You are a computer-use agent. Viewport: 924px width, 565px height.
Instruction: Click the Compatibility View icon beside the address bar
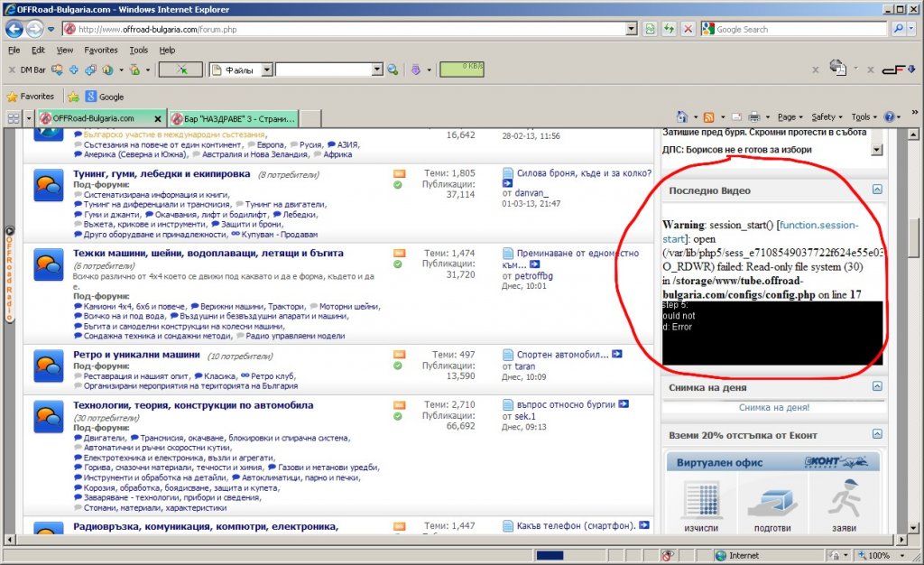click(x=650, y=29)
